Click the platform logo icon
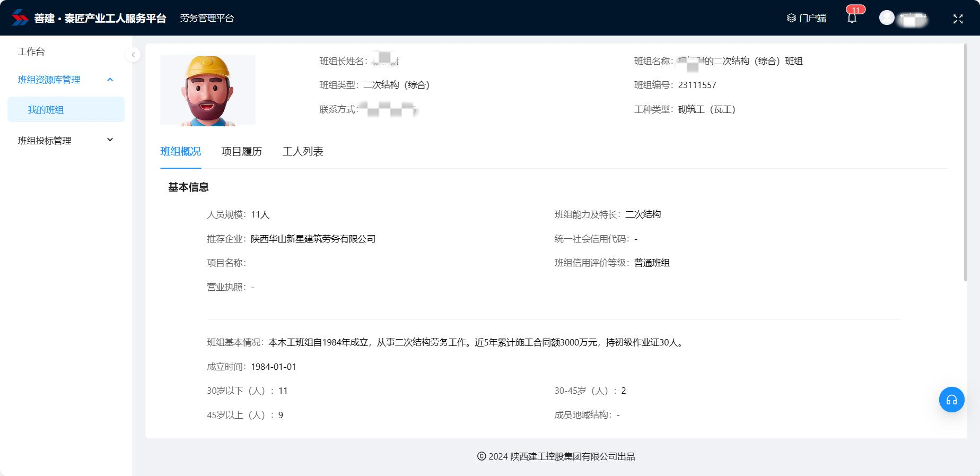 click(20, 18)
